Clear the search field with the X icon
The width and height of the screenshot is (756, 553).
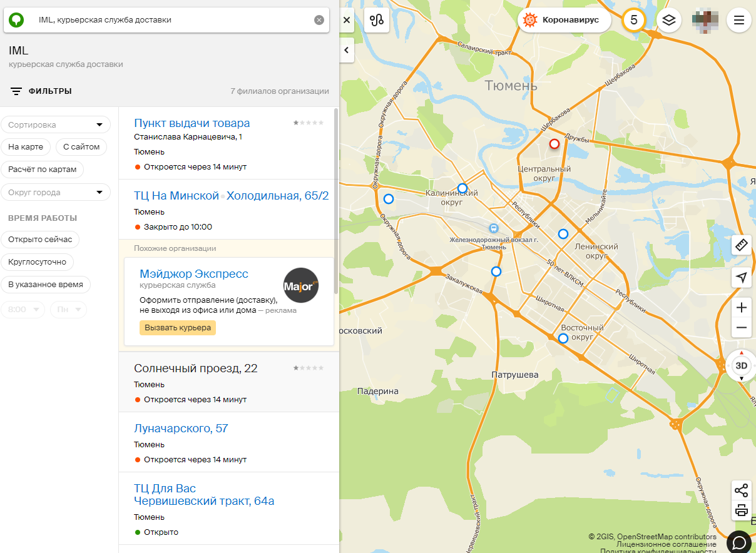[x=319, y=20]
